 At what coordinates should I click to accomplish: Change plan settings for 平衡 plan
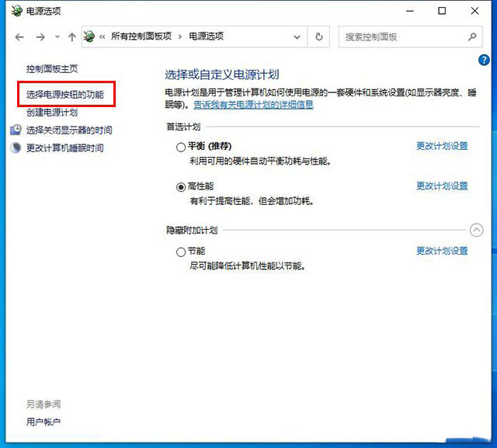point(442,146)
